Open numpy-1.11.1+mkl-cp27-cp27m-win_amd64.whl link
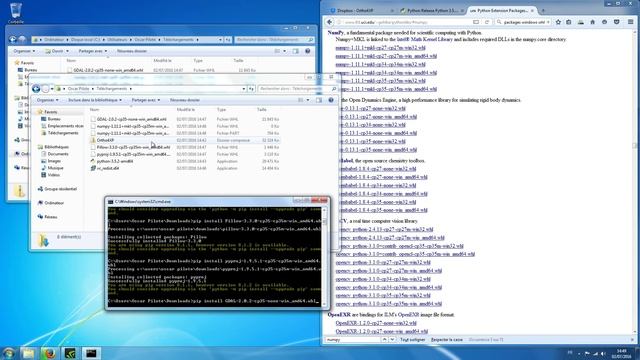 click(386, 56)
